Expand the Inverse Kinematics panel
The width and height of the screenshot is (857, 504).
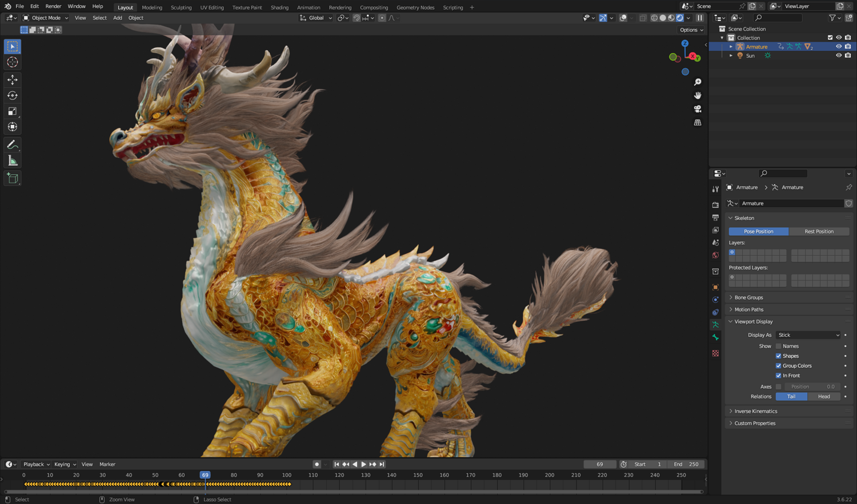pos(755,411)
